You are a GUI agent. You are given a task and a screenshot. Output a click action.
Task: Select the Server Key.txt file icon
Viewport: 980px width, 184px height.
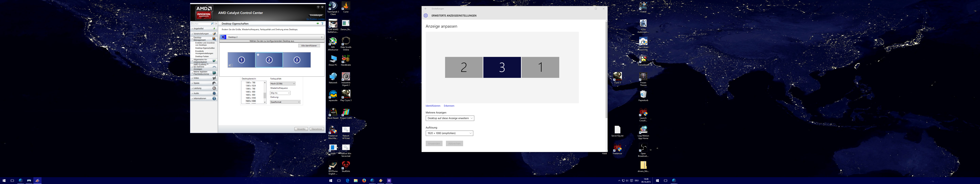click(x=617, y=131)
